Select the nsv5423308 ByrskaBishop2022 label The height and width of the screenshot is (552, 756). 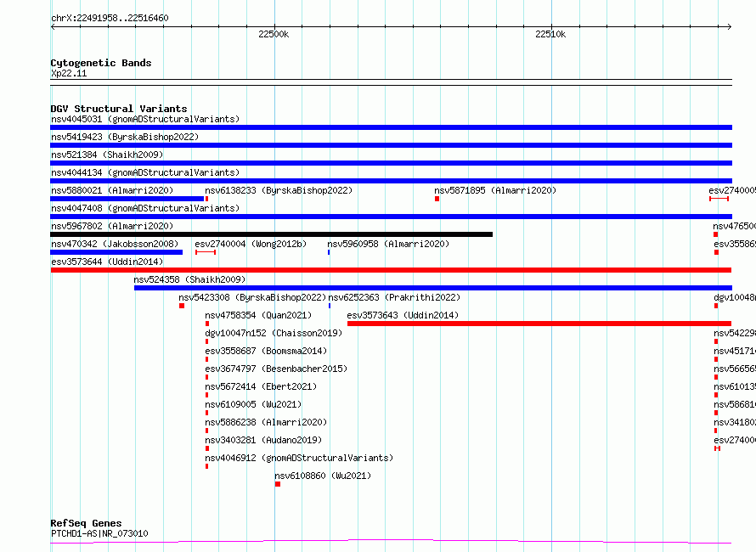click(x=252, y=297)
